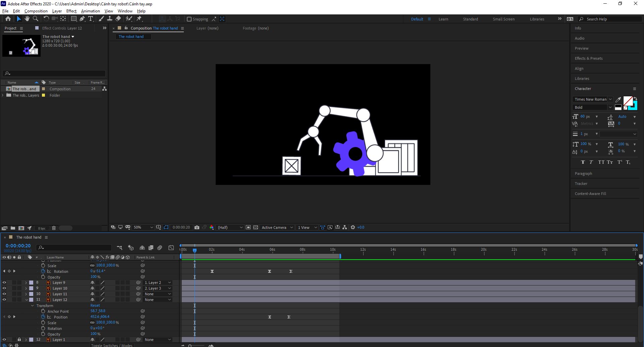The width and height of the screenshot is (644, 347).
Task: Select the Brush tool
Action: 101,19
